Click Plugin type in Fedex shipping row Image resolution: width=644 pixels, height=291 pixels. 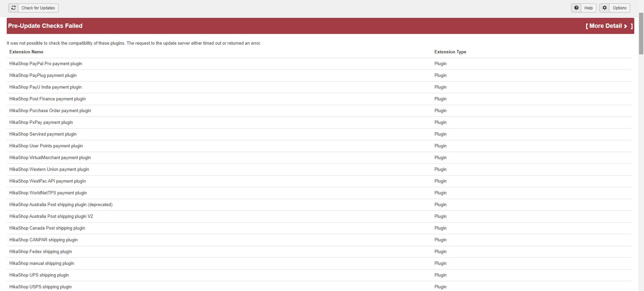[x=440, y=252]
